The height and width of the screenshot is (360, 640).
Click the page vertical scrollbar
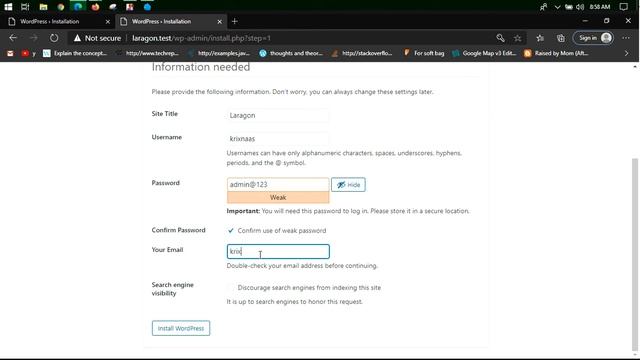(635, 255)
